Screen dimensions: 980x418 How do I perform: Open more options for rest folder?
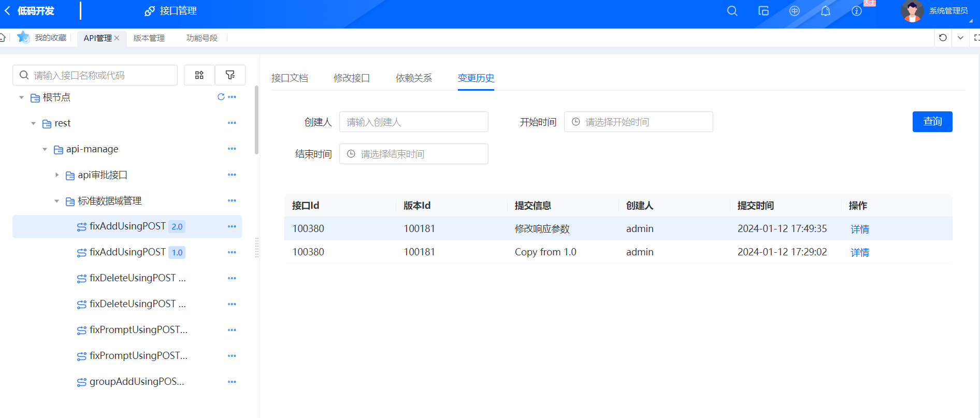point(232,123)
